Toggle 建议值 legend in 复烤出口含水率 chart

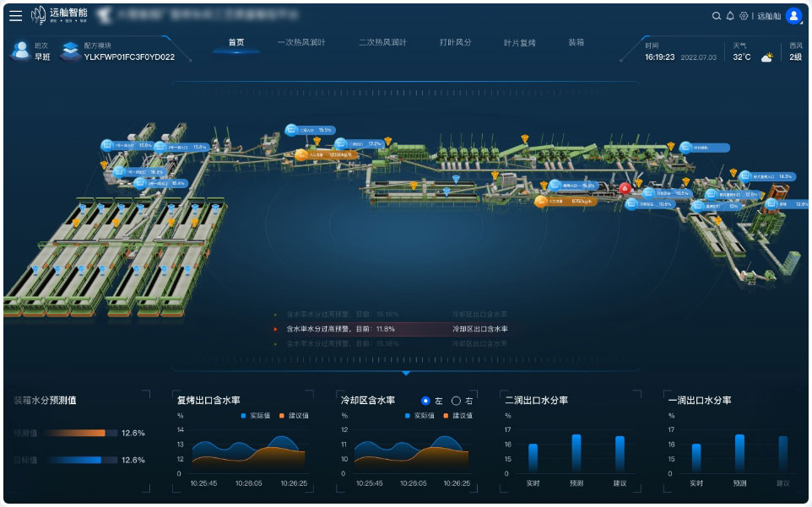pos(294,415)
